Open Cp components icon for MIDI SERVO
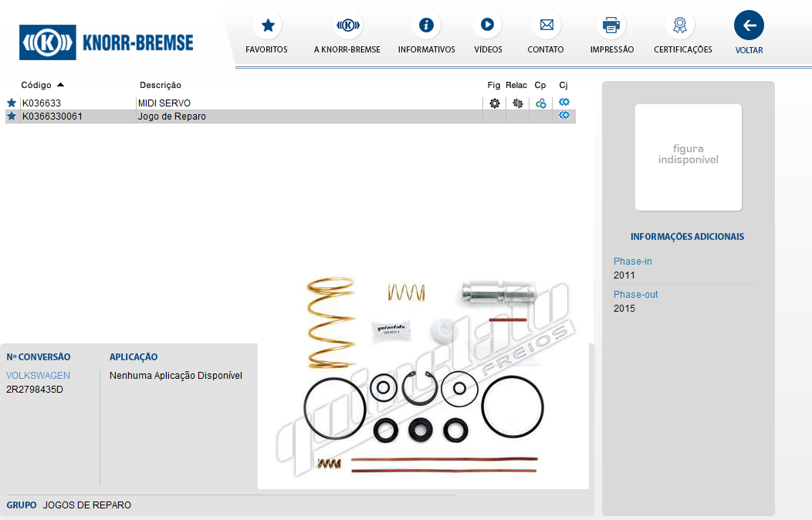Screen dimensions: 812x520 (540, 103)
